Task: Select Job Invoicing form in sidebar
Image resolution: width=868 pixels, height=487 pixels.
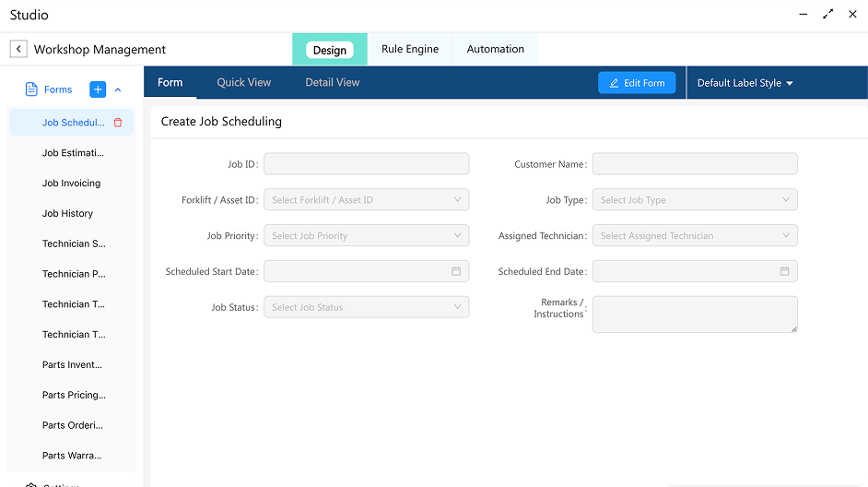Action: (72, 184)
